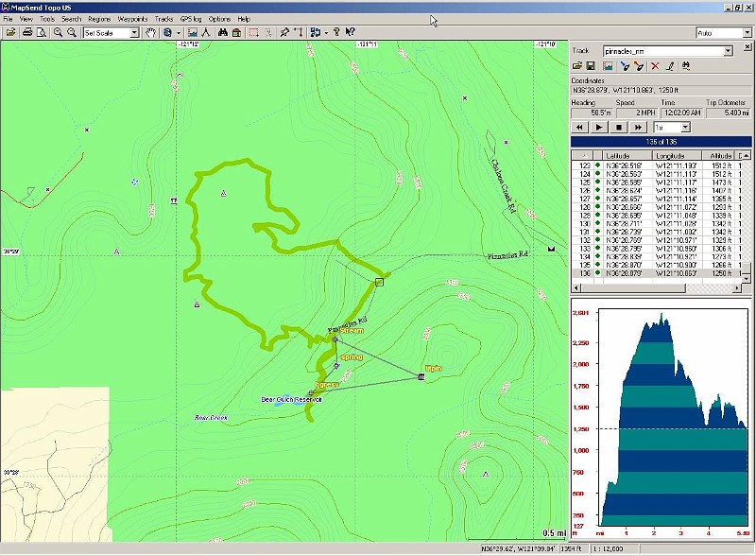Click the vertical profile chart icon in the main toolbar
This screenshot has width=756, height=556.
tap(193, 32)
